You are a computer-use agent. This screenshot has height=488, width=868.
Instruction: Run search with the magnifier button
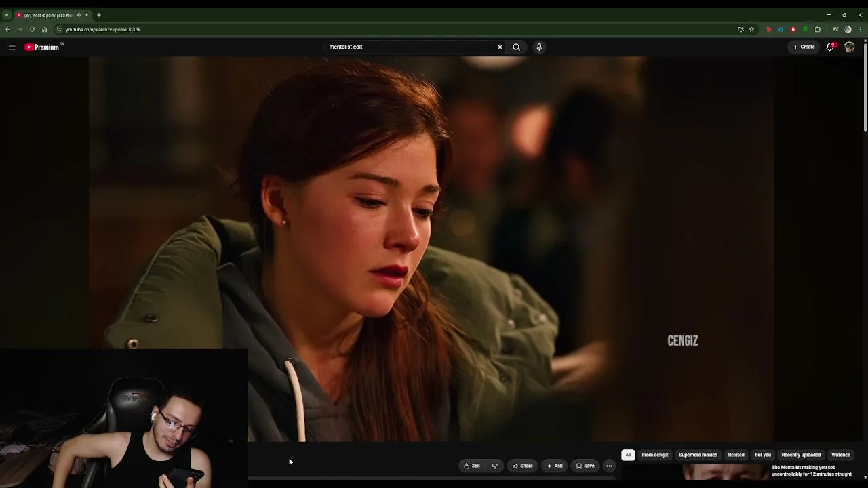point(517,47)
